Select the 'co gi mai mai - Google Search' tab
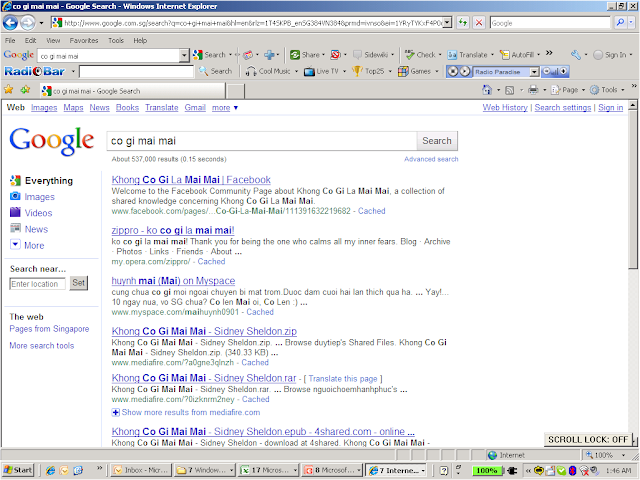This screenshot has height=480, width=640. pos(132,91)
